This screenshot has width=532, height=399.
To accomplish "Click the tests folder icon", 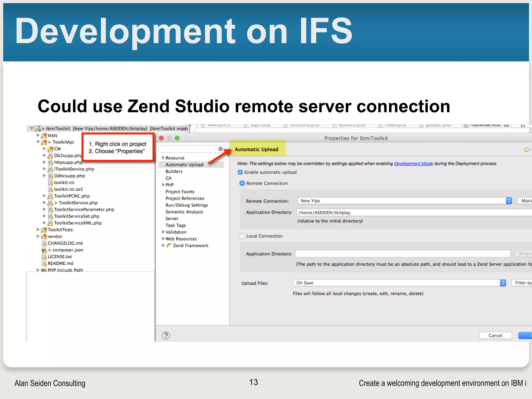I will coord(44,135).
